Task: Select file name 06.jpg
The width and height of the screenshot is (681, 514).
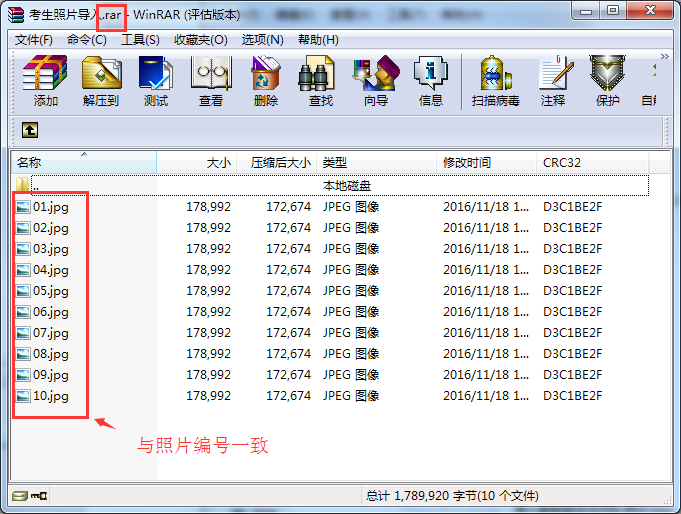Action: coord(51,312)
